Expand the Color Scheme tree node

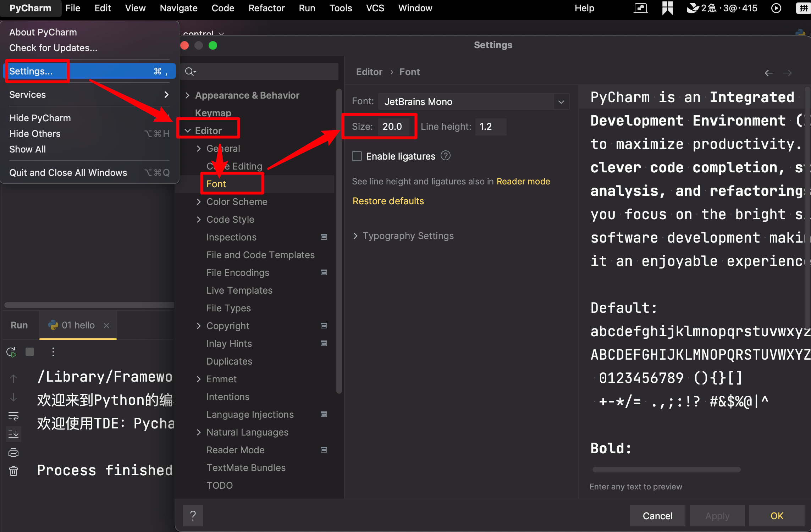tap(199, 202)
